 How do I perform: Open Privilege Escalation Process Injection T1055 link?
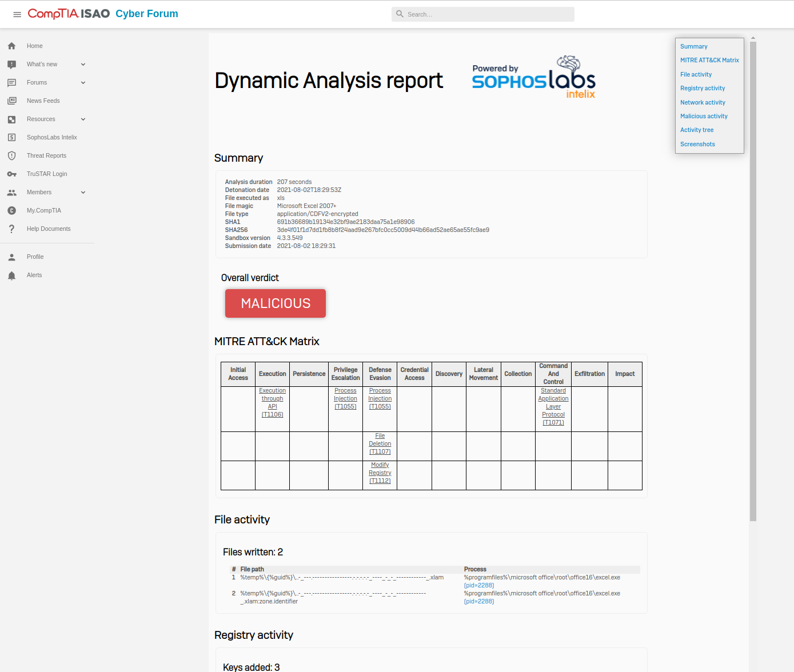(x=346, y=399)
